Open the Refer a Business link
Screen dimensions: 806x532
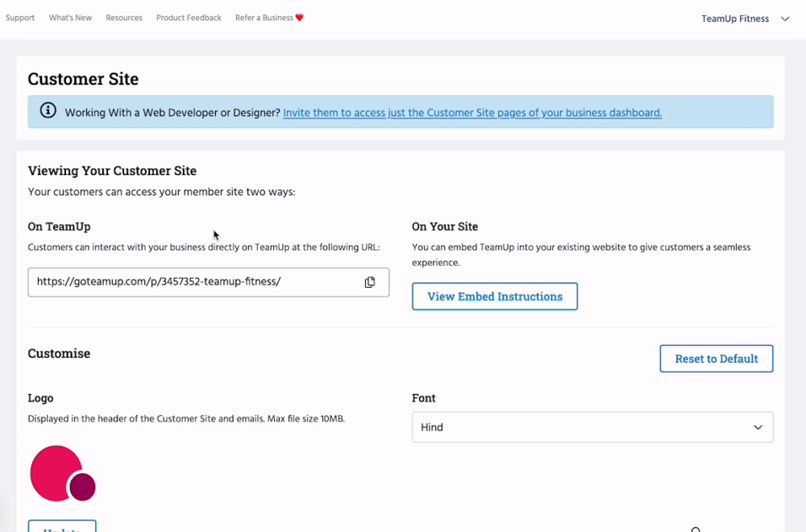(264, 18)
